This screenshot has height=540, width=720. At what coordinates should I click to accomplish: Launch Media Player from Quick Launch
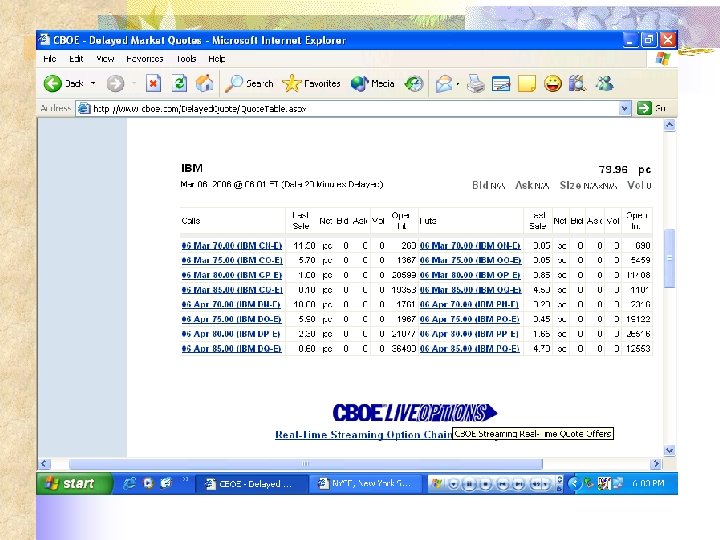coord(148,483)
